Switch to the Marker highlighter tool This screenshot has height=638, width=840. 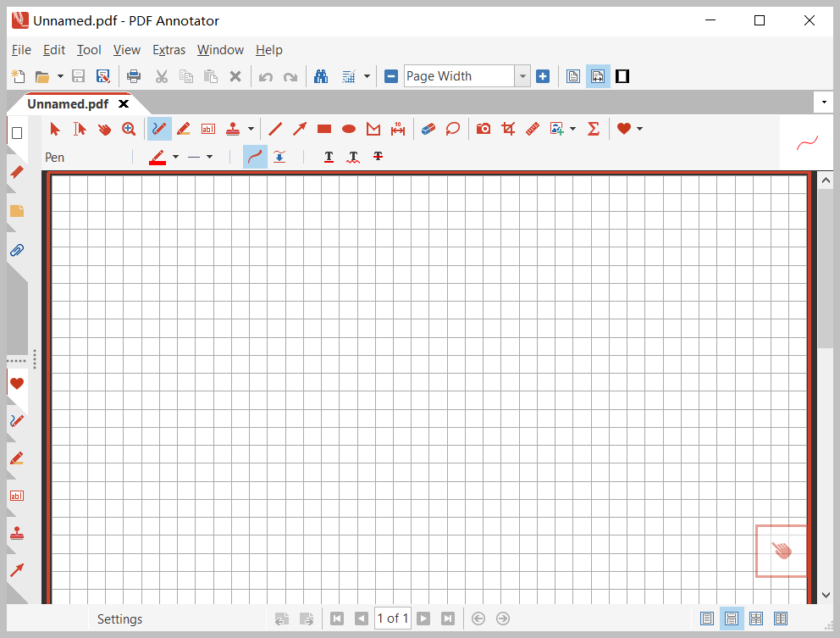coord(184,129)
